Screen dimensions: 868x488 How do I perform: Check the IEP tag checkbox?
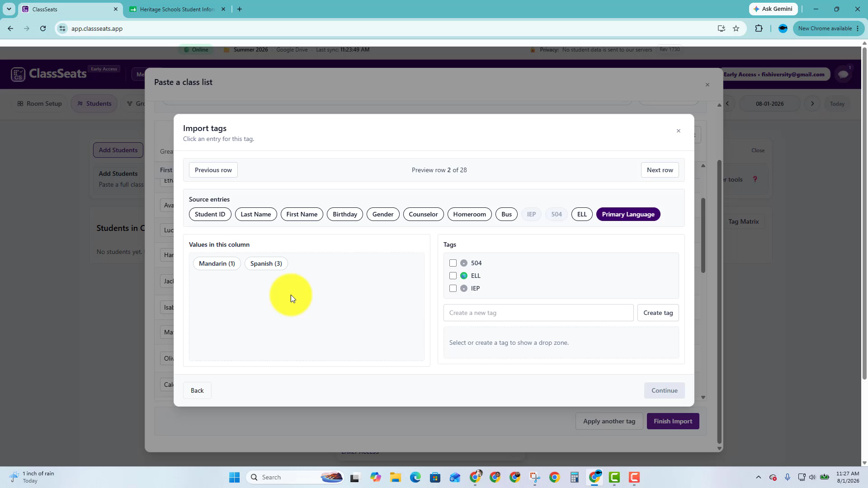click(453, 288)
